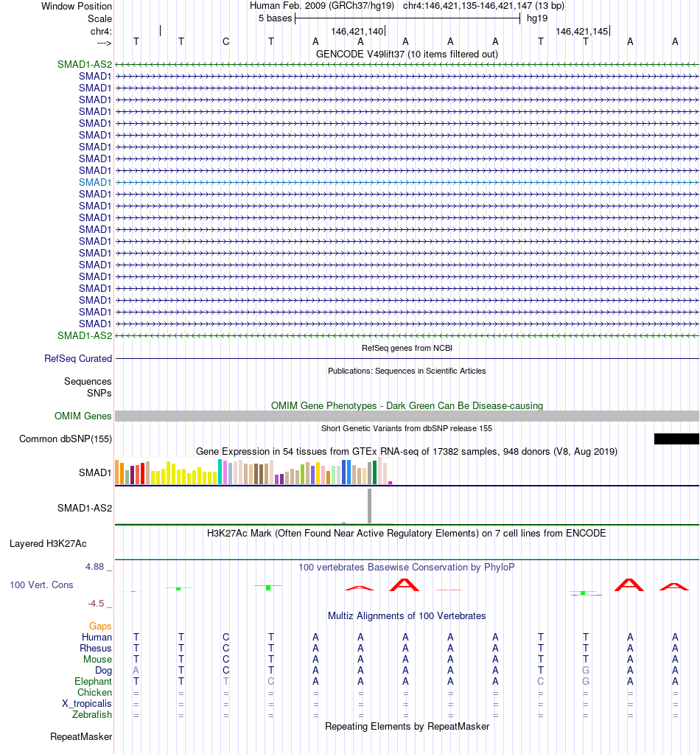
Task: Open Publications: Sequences in Scientific Articles title
Action: click(407, 371)
